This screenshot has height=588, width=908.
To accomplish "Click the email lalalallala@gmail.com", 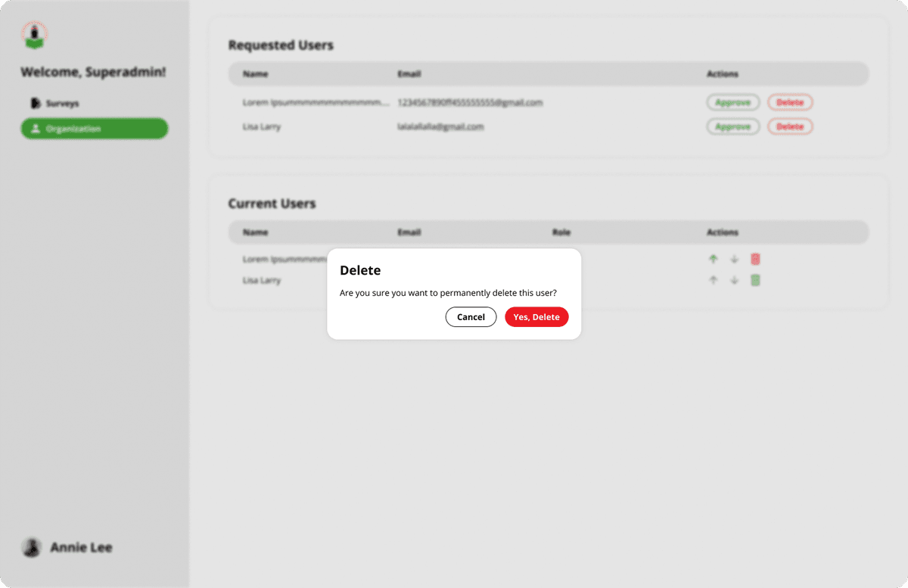I will point(440,126).
